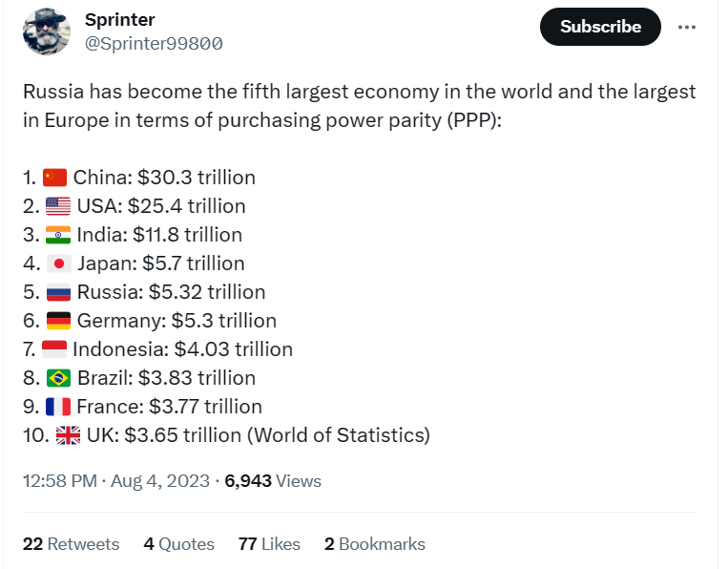
Task: Click the Indonesia flag emoji
Action: (55, 349)
